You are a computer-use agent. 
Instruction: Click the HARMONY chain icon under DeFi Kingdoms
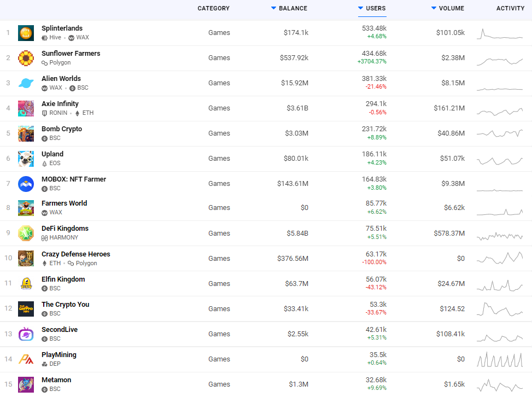pos(44,238)
